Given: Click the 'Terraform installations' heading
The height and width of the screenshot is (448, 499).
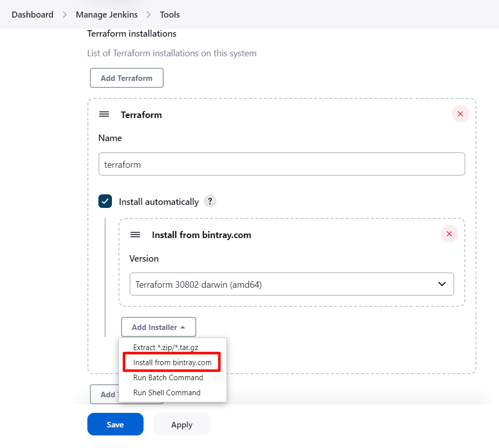Looking at the screenshot, I should [x=132, y=34].
